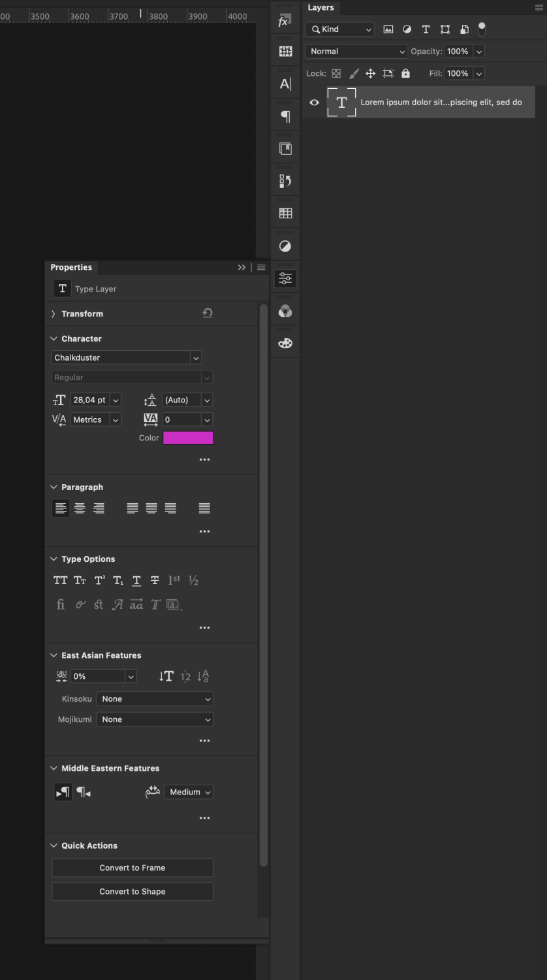The height and width of the screenshot is (980, 547).
Task: Lock position move icon
Action: (370, 74)
